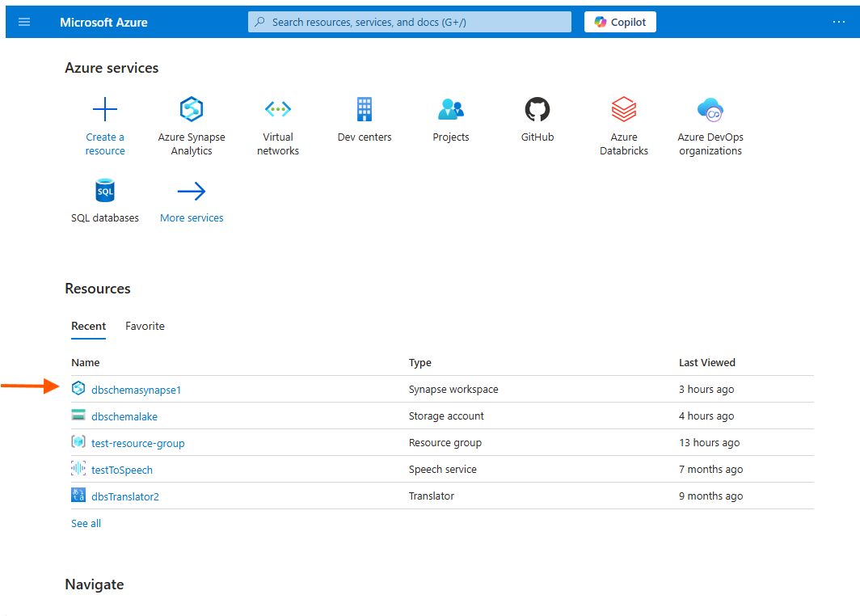
Task: Expand More services
Action: [192, 200]
